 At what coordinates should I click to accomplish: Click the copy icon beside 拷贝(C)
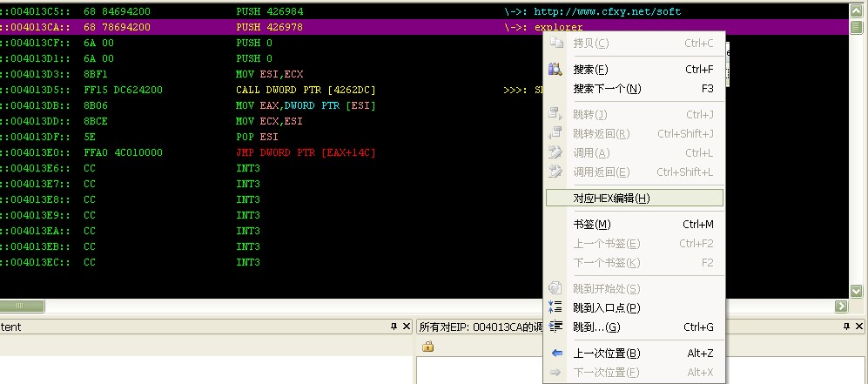(555, 43)
